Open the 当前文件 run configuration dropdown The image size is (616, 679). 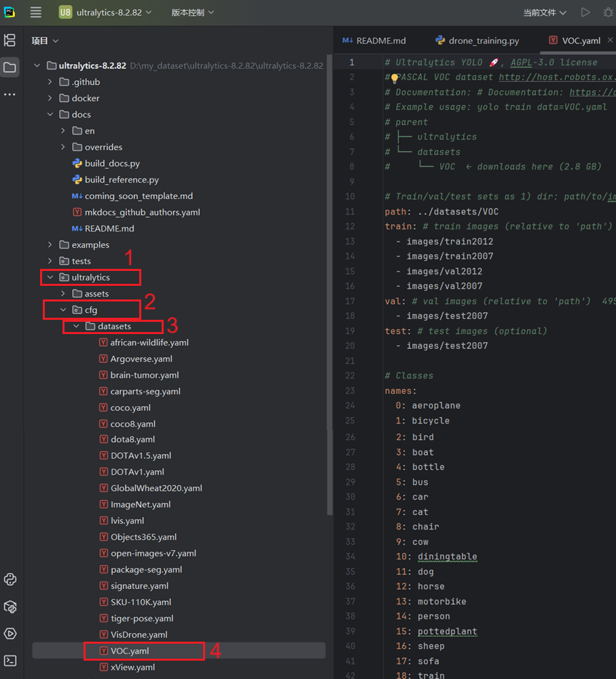[545, 12]
